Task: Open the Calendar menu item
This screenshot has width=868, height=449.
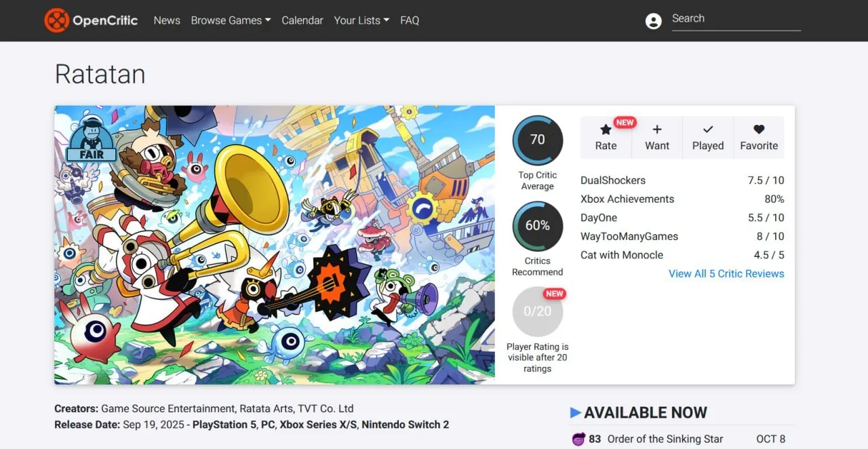Action: coord(302,20)
